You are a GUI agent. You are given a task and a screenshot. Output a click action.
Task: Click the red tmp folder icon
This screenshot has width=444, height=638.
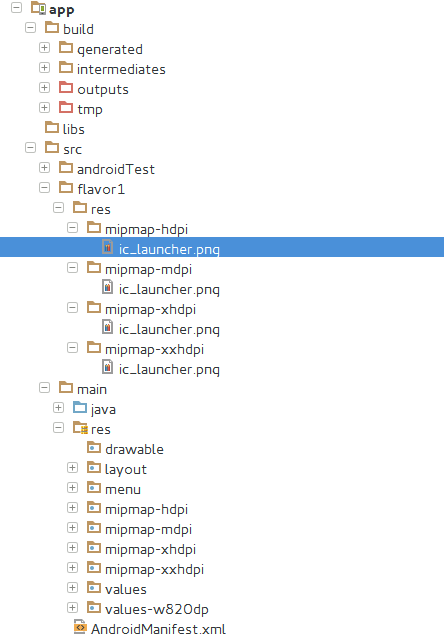(66, 107)
